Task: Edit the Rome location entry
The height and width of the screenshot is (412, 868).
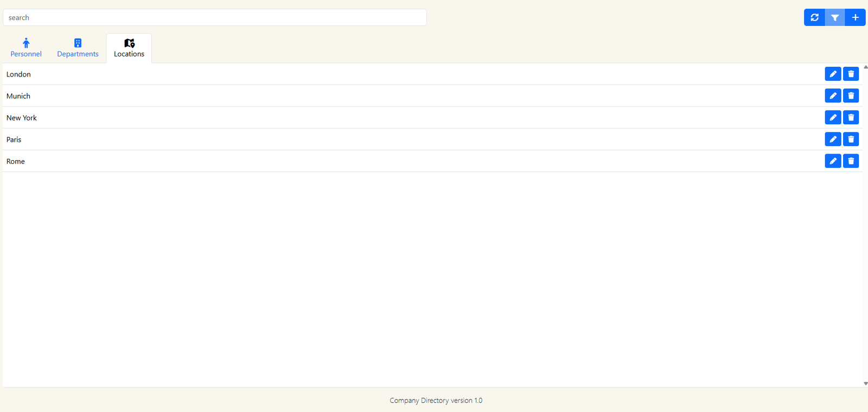Action: (833, 161)
